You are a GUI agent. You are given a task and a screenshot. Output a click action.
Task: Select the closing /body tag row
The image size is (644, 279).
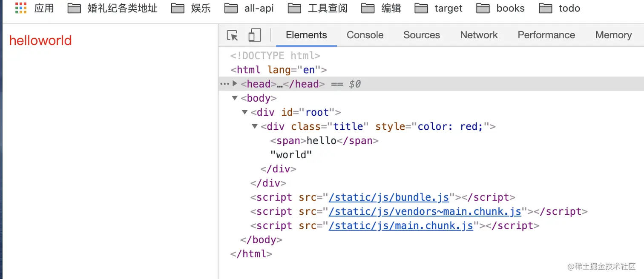point(261,240)
